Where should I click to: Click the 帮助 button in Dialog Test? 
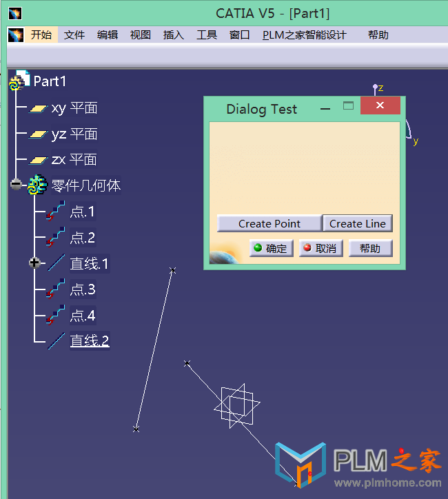(370, 248)
